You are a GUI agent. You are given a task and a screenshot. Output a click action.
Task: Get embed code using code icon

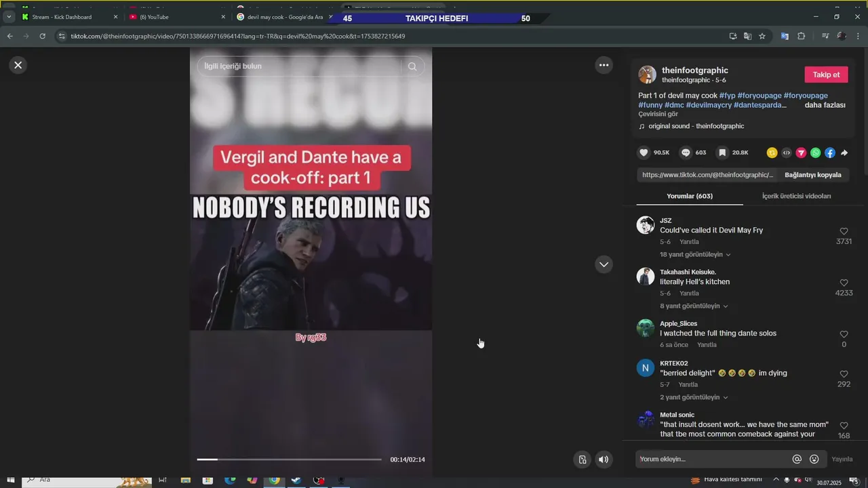(x=787, y=153)
